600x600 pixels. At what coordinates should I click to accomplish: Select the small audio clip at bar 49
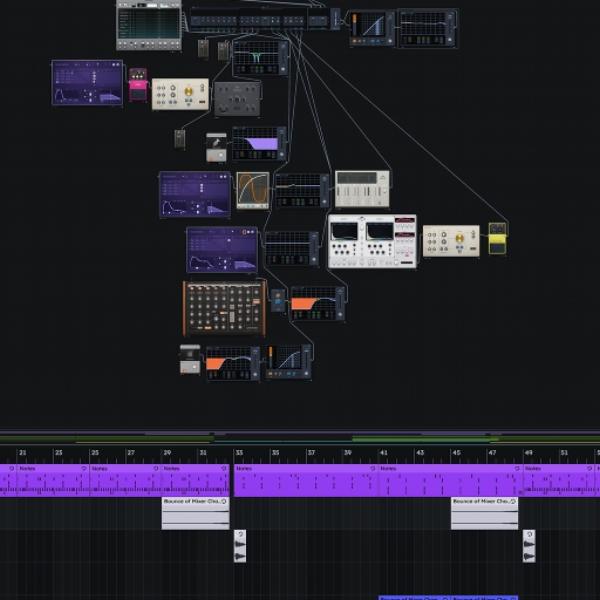click(x=529, y=546)
